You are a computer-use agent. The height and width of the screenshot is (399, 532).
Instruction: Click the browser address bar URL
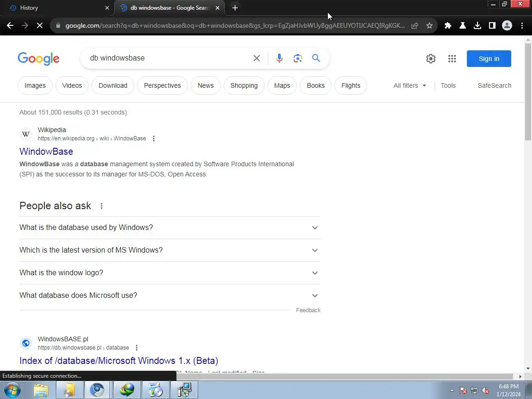click(235, 25)
